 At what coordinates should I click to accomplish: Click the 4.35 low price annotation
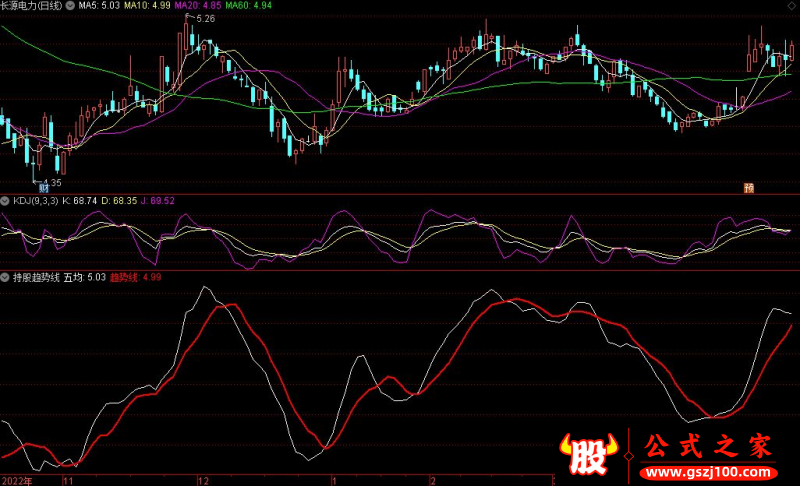52,182
